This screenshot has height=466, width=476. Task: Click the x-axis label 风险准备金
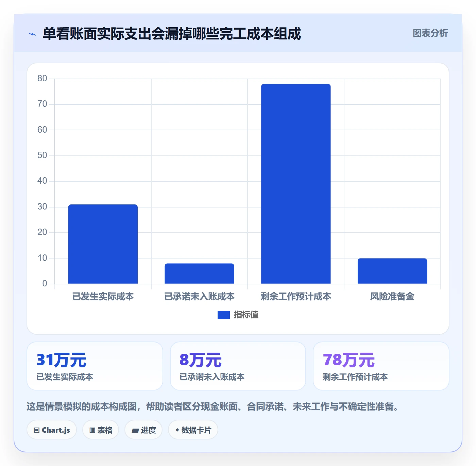[x=392, y=297]
